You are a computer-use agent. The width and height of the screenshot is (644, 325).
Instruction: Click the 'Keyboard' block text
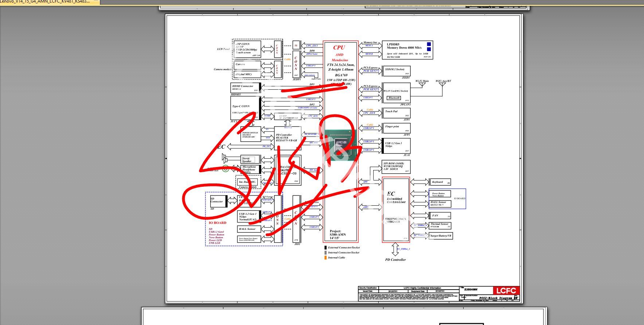point(437,182)
